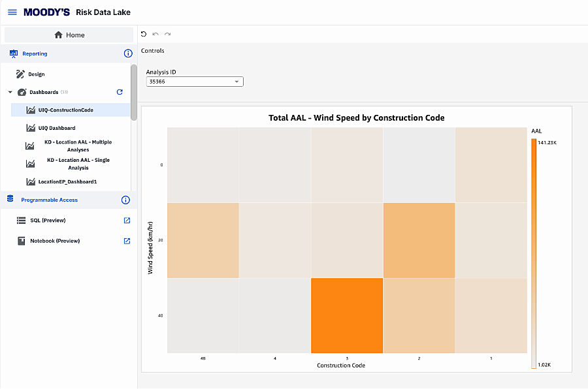
Task: Click the 141.23K legend maximum value
Action: [547, 142]
